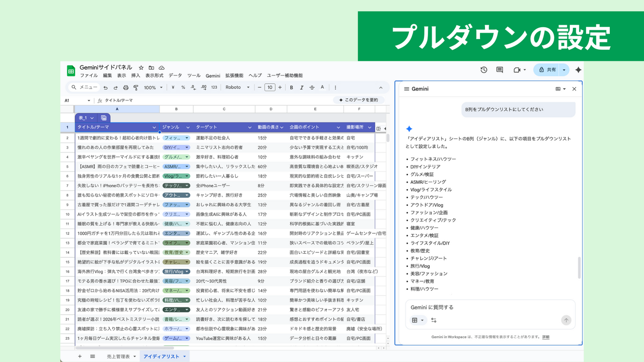Open the ターゲット column header dropdown
644x362 pixels.
tap(250, 128)
